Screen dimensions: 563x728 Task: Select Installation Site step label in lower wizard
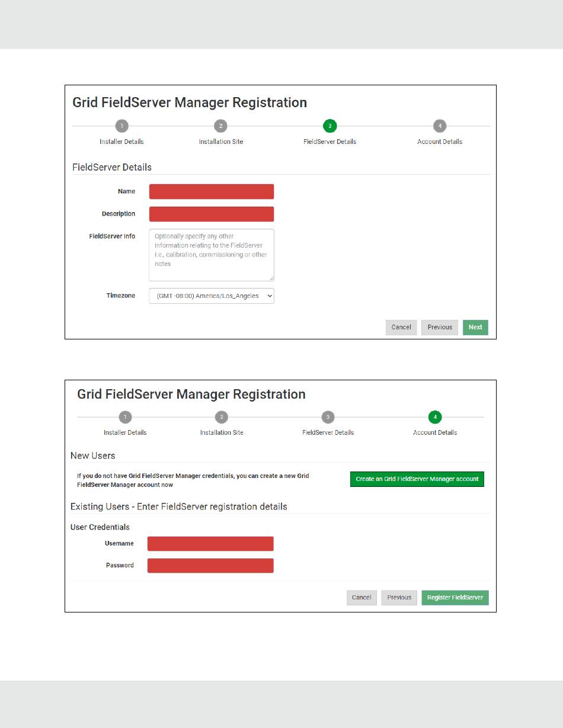(222, 432)
